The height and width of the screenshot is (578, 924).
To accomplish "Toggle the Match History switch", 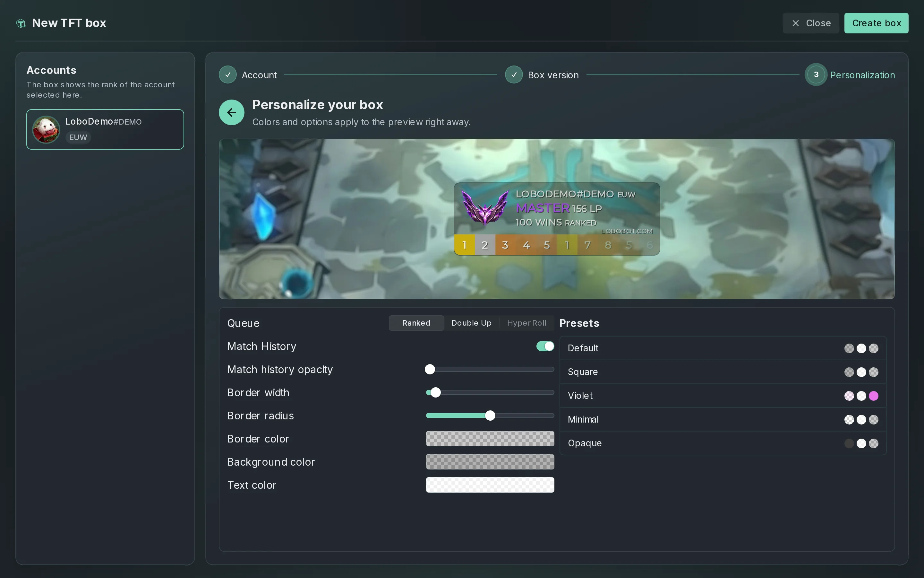I will point(545,346).
